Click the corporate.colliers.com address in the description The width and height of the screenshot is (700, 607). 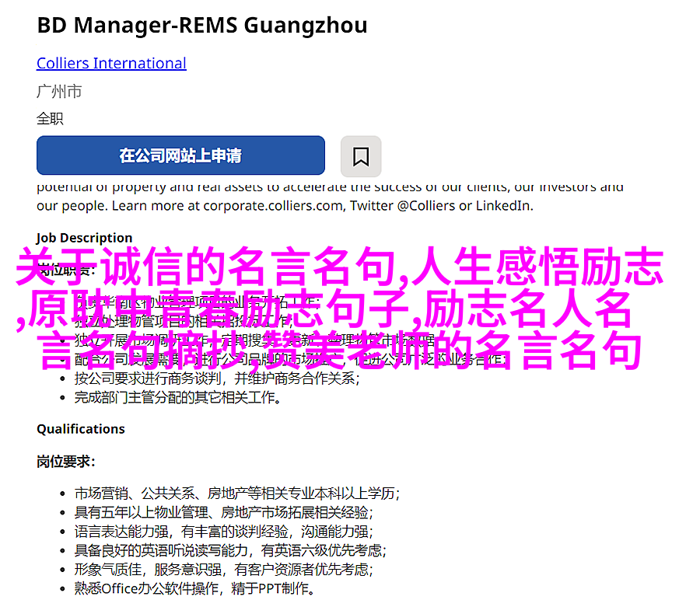[274, 206]
